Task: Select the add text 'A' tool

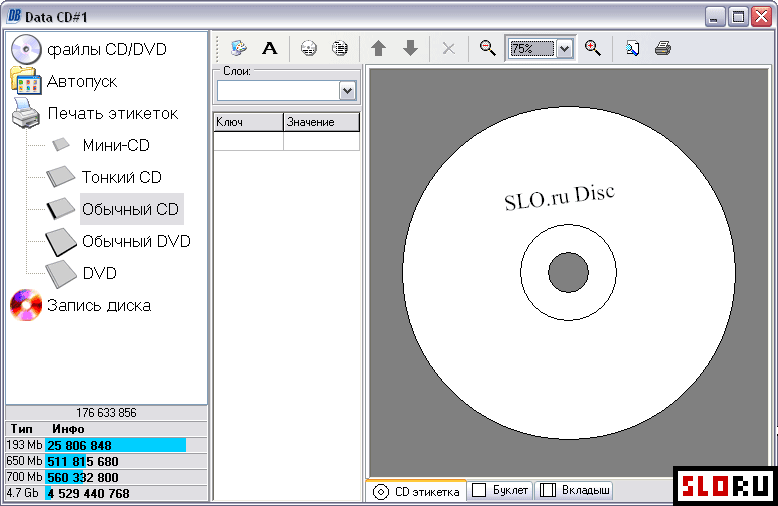Action: (x=269, y=48)
